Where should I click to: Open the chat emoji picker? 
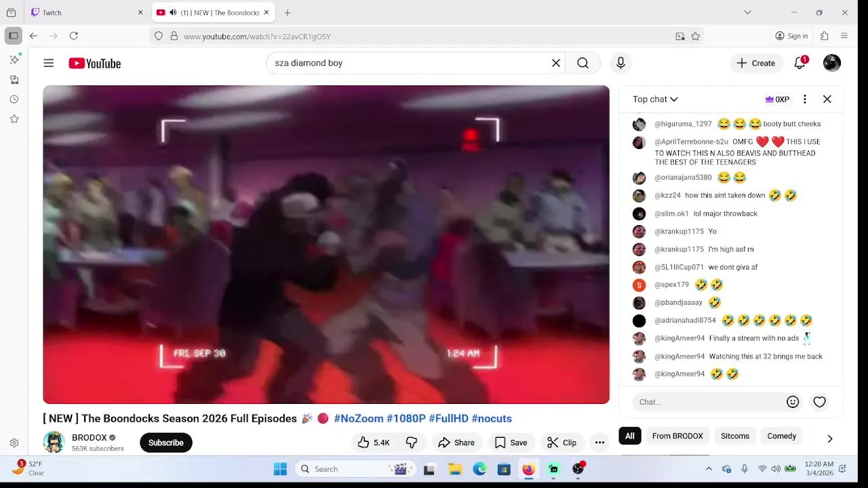793,402
